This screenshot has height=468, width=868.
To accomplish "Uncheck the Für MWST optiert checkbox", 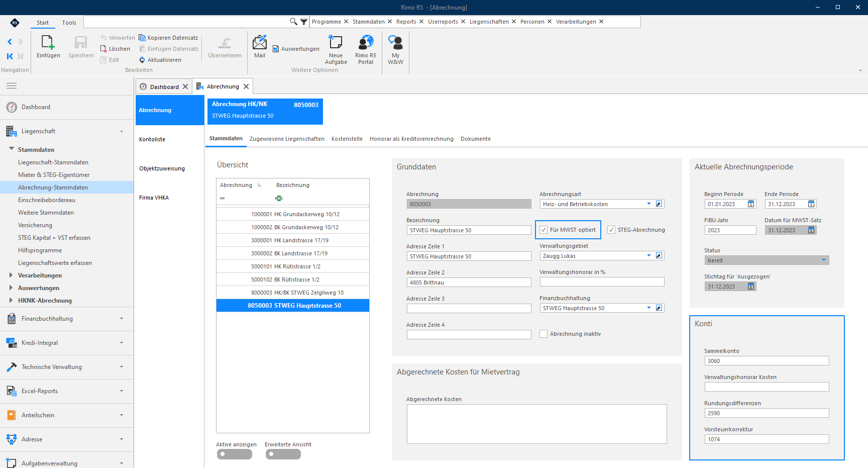I will (x=544, y=230).
